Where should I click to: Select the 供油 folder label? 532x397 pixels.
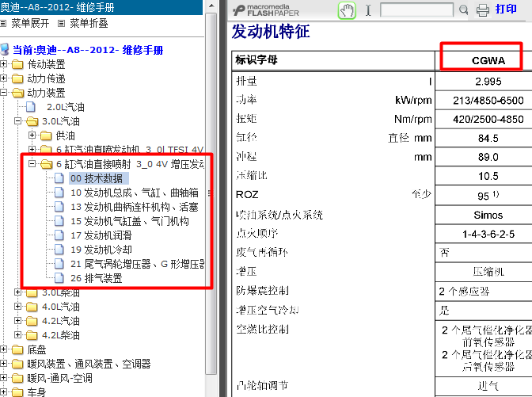[65, 136]
